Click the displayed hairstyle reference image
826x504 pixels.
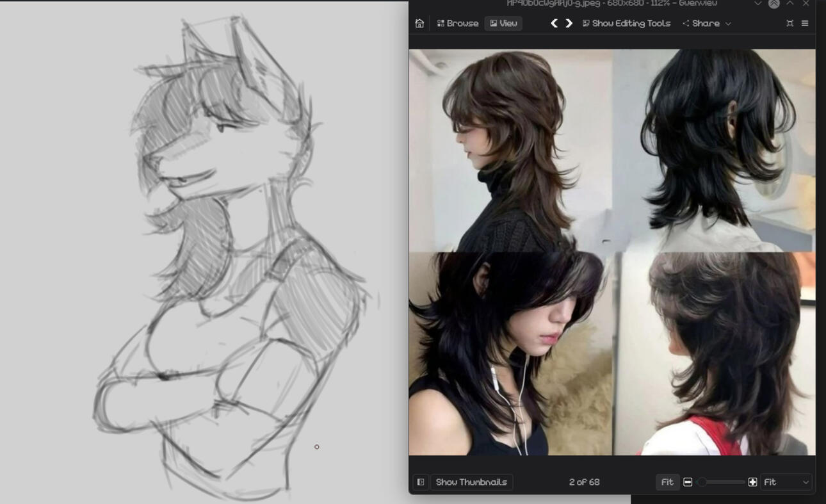pos(612,252)
